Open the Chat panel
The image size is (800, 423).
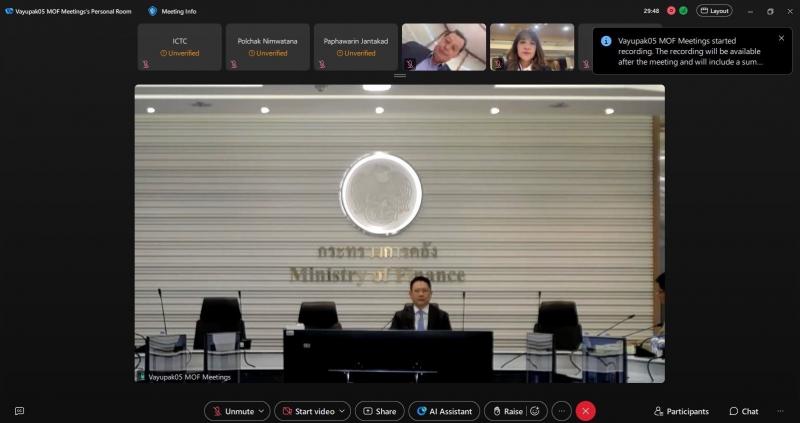(x=744, y=411)
